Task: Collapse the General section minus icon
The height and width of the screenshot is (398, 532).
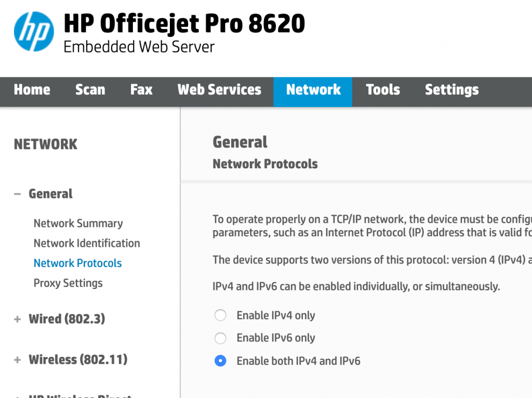Action: click(18, 194)
